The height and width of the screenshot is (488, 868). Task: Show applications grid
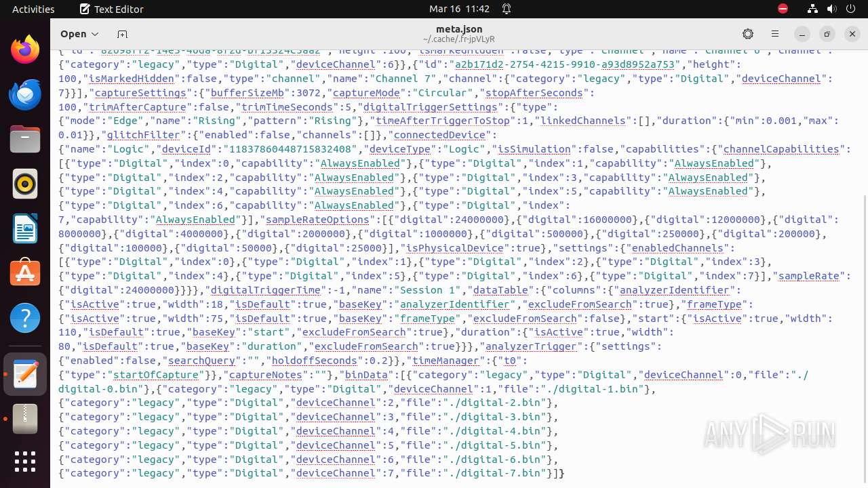[x=25, y=462]
